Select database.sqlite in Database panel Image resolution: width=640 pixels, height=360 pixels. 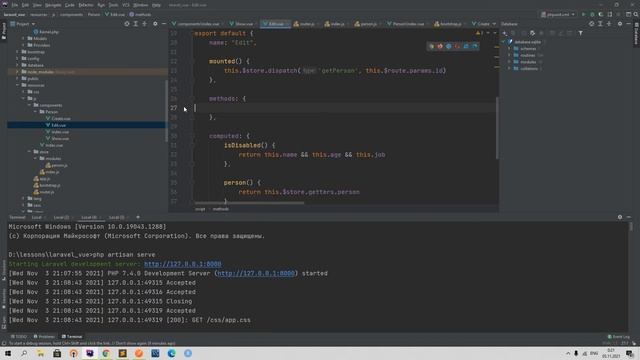pyautogui.click(x=527, y=42)
